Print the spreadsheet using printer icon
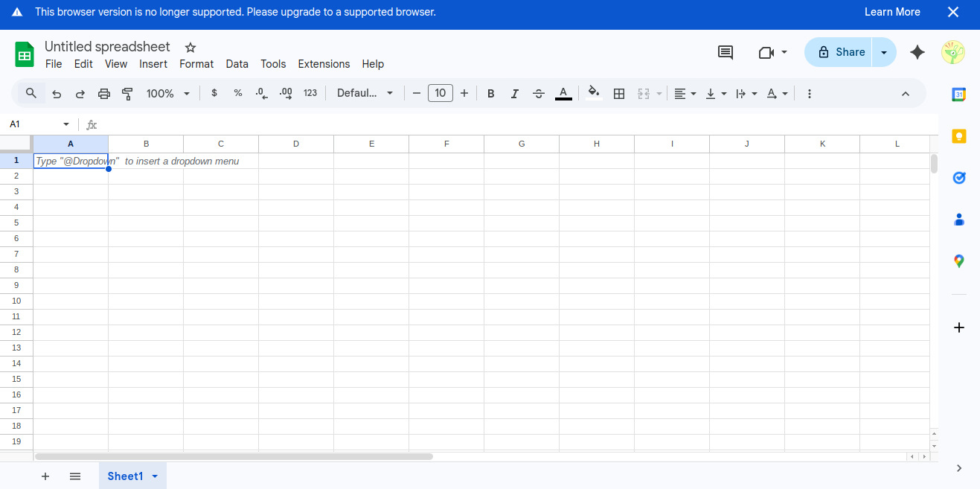The height and width of the screenshot is (489, 980). click(104, 94)
